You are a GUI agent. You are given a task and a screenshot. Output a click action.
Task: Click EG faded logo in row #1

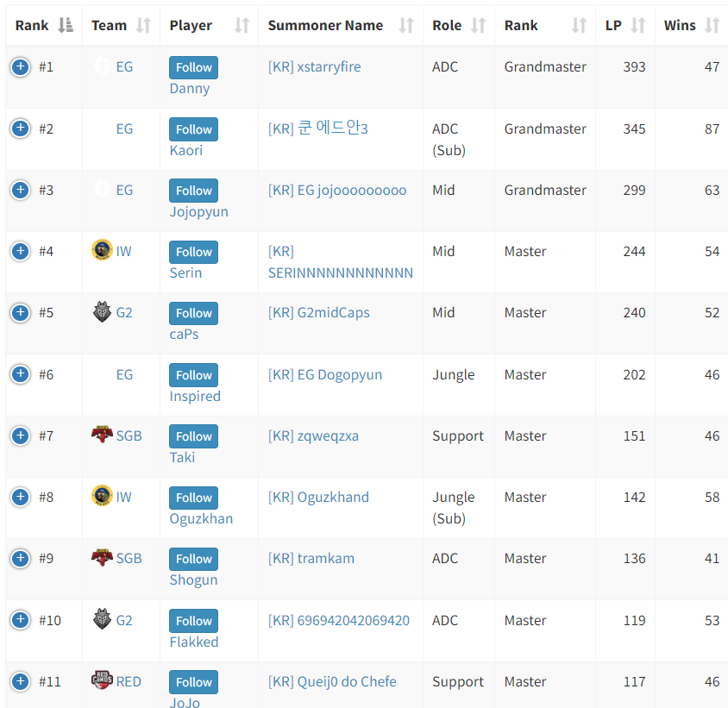[102, 66]
